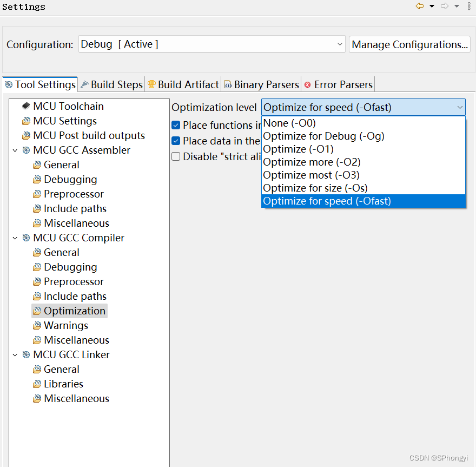Screen dimensions: 476x467
Task: Uncheck Place functions in sections
Action: pyautogui.click(x=176, y=124)
